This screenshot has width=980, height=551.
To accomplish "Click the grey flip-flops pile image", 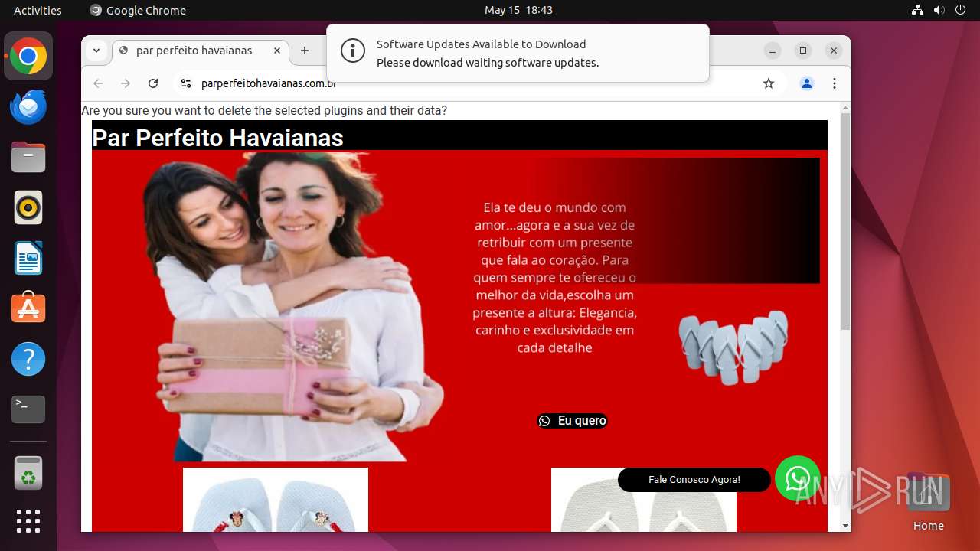I will (x=733, y=347).
